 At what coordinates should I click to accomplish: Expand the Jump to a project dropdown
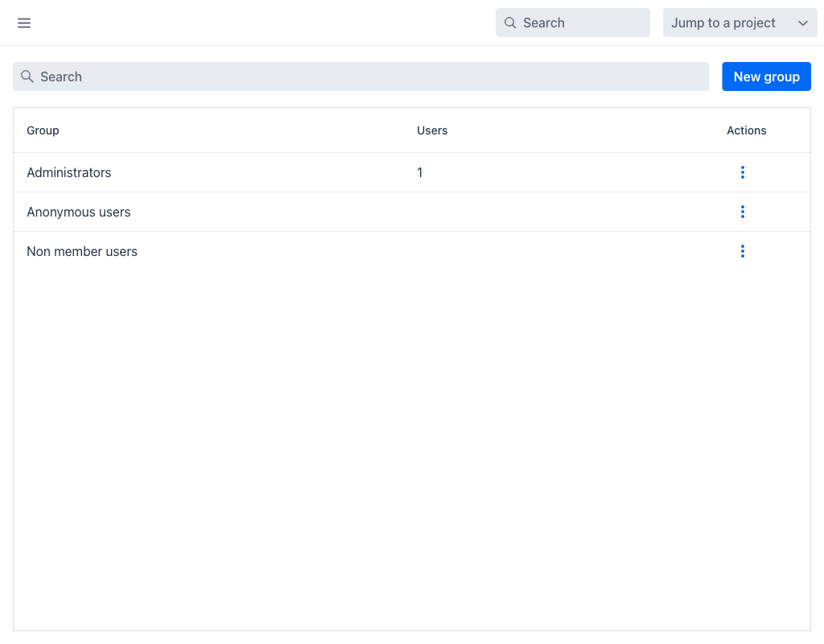point(740,23)
